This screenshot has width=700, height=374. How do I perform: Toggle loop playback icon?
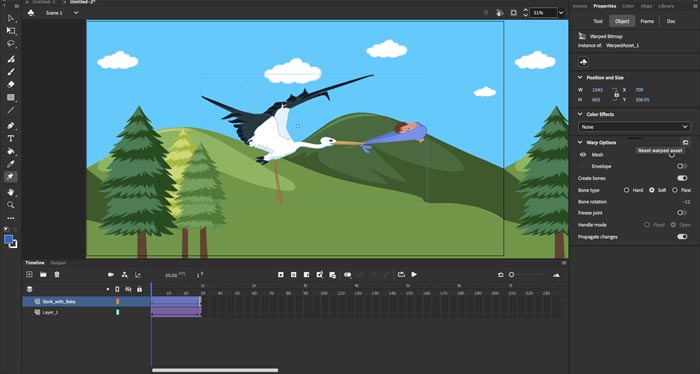[401, 274]
